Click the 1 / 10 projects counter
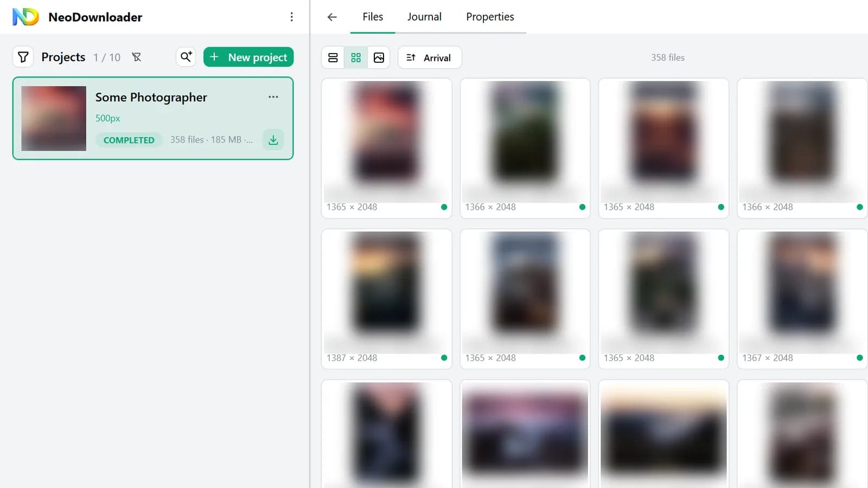 107,57
